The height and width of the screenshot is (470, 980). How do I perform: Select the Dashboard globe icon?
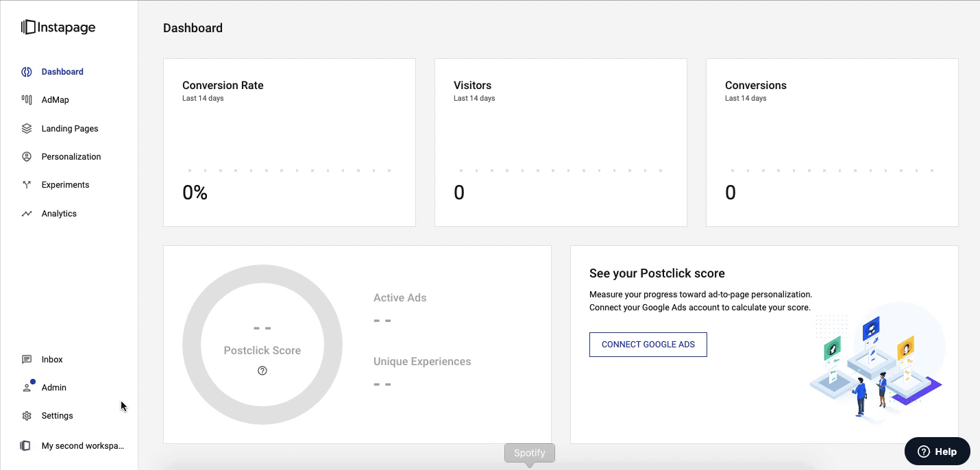(27, 71)
